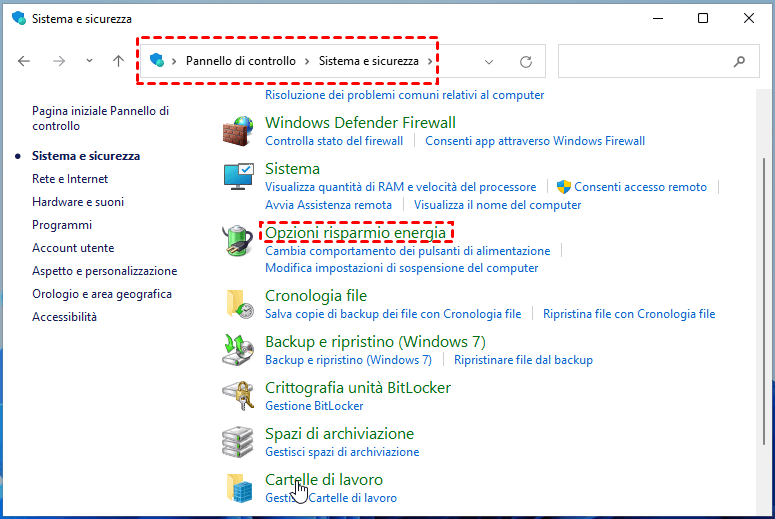Open Orologio e area geografica category
The height and width of the screenshot is (519, 775).
pyautogui.click(x=102, y=294)
